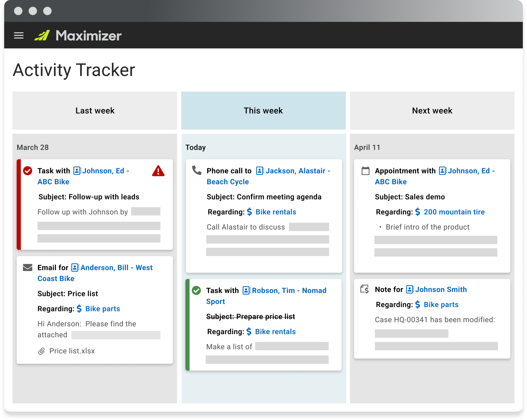Open Anderson, Bill - West Coast Bike contact link
The width and height of the screenshot is (527, 420).
95,273
